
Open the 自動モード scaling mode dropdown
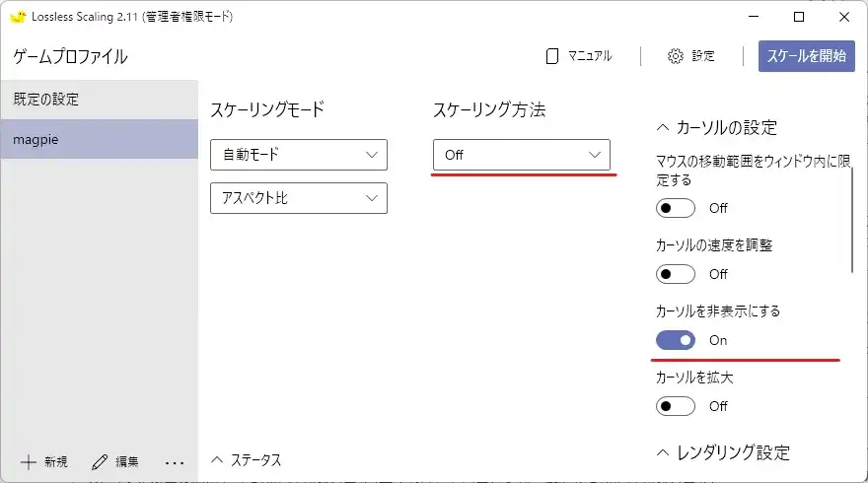(x=299, y=155)
